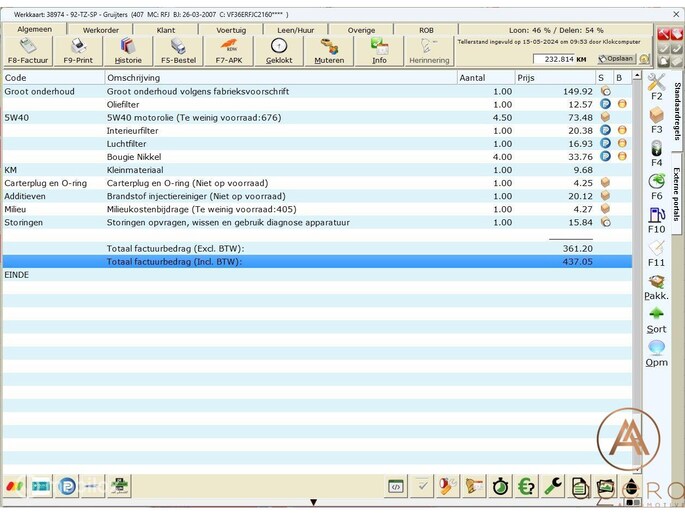The image size is (685, 514).
Task: Switch to the Werkorder tab
Action: pyautogui.click(x=101, y=30)
